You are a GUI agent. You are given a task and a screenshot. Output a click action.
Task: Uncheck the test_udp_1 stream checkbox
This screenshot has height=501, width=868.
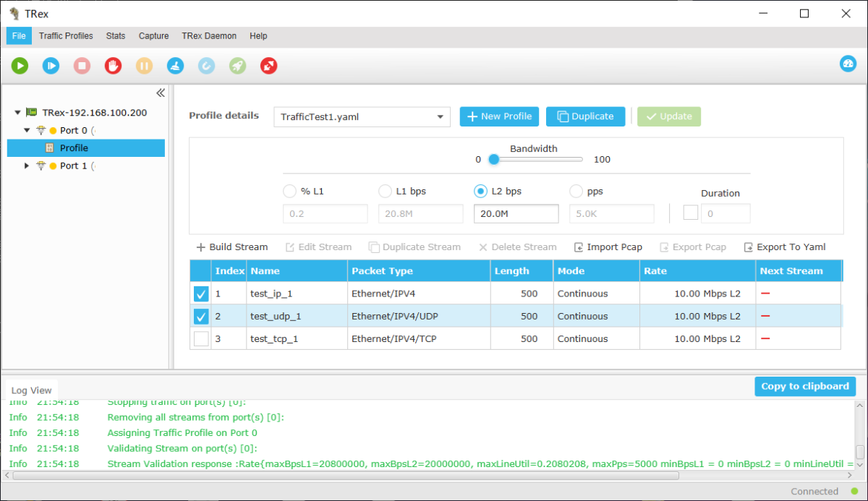point(201,316)
